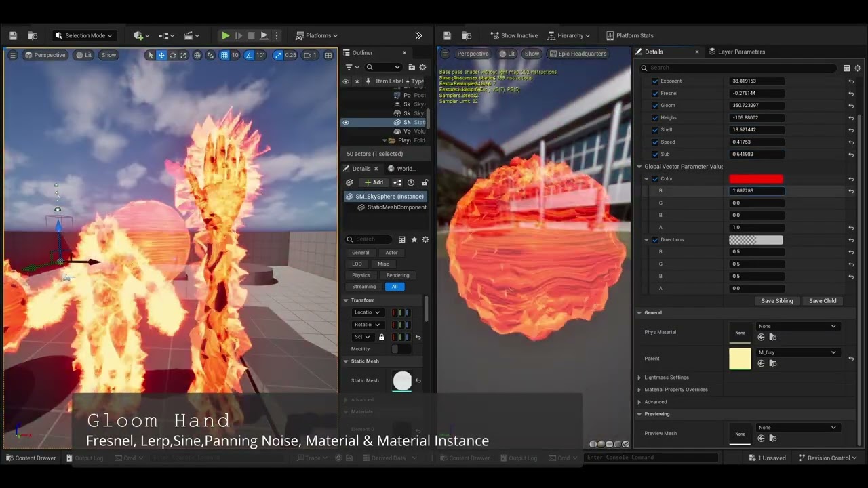
Task: Open the Parent M_fury material dropdown
Action: 797,352
